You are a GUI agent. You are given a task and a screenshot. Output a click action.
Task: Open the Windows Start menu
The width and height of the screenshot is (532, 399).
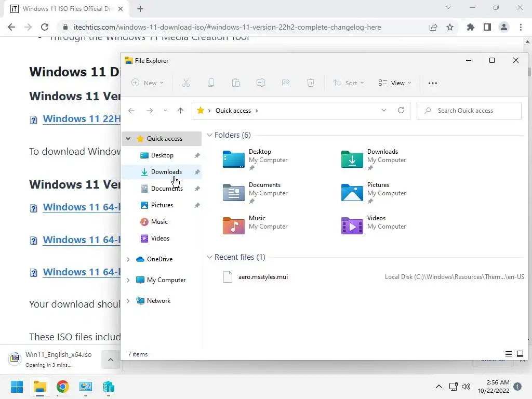coord(17,387)
